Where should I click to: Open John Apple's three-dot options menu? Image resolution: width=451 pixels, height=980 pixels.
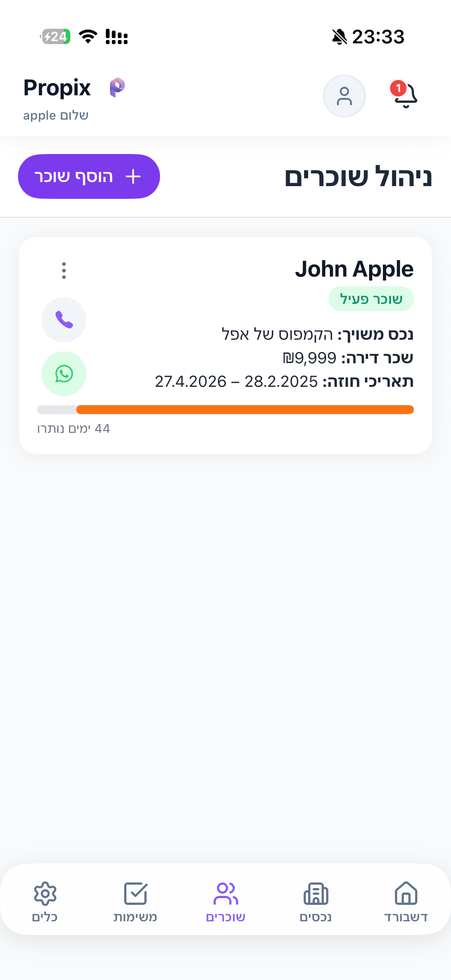pos(64,271)
